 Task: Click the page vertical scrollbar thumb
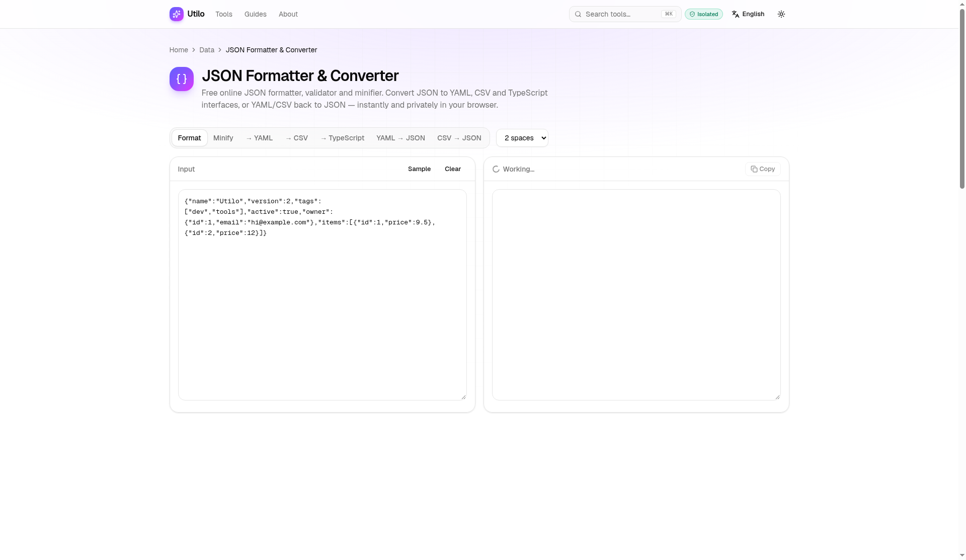(x=962, y=98)
